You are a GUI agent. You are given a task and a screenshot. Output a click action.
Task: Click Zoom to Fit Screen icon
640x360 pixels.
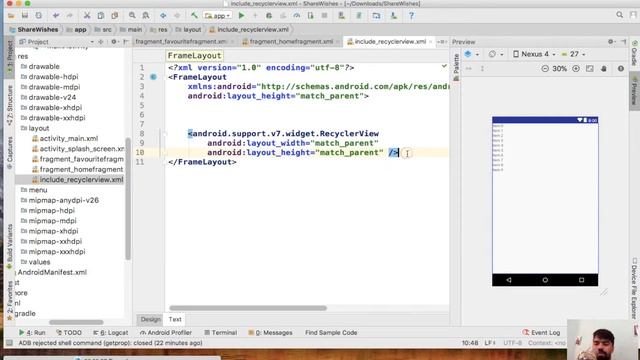(x=590, y=69)
